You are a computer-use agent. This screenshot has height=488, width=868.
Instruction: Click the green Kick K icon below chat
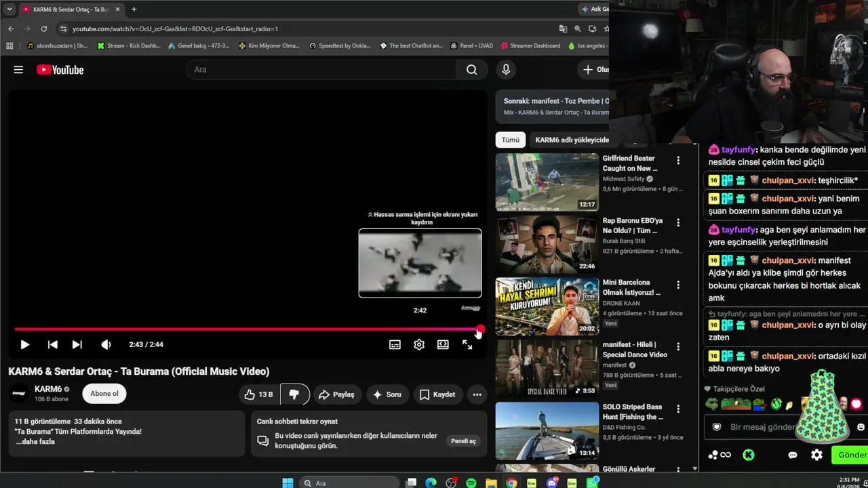(x=748, y=455)
